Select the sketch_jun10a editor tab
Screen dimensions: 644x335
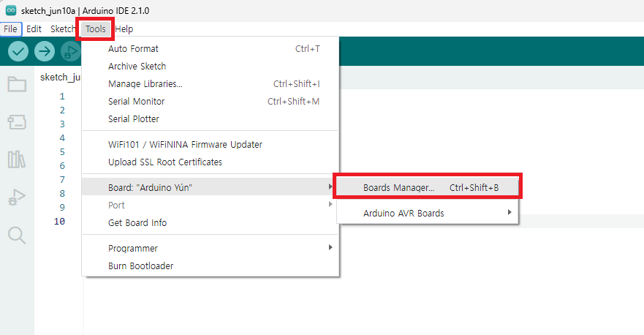(60, 78)
